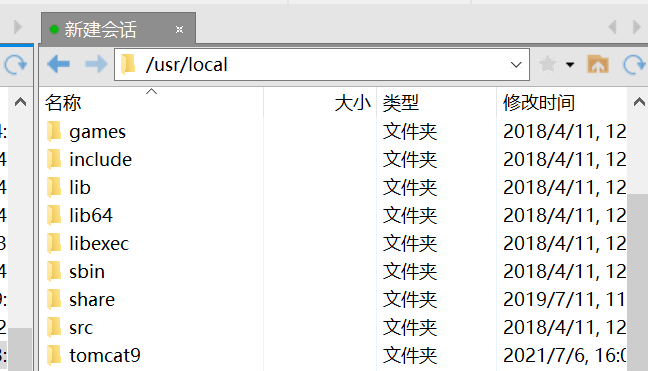Go forward with the blue right arrow

point(96,64)
